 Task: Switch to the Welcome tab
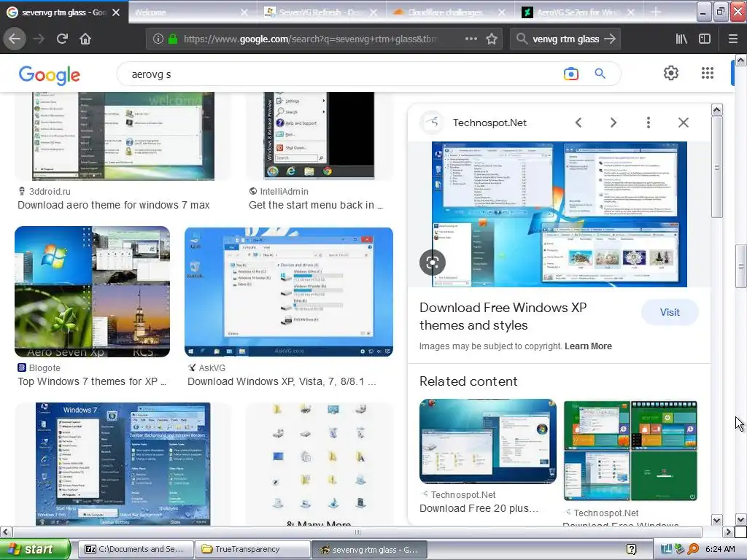pyautogui.click(x=186, y=13)
